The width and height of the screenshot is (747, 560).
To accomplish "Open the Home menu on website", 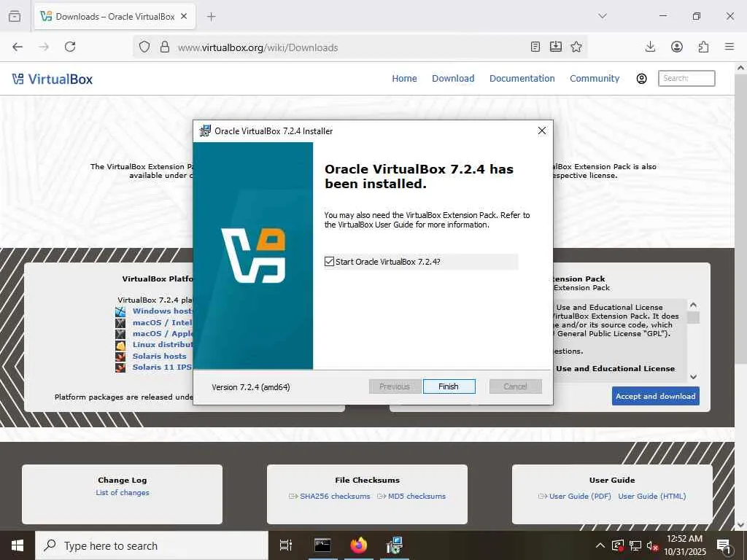I will pyautogui.click(x=404, y=79).
